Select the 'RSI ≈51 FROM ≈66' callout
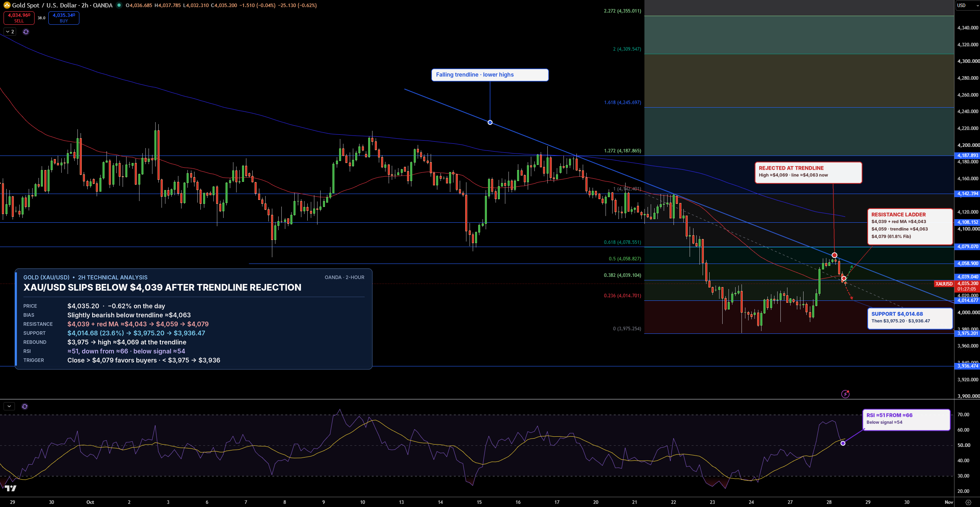 (906, 420)
